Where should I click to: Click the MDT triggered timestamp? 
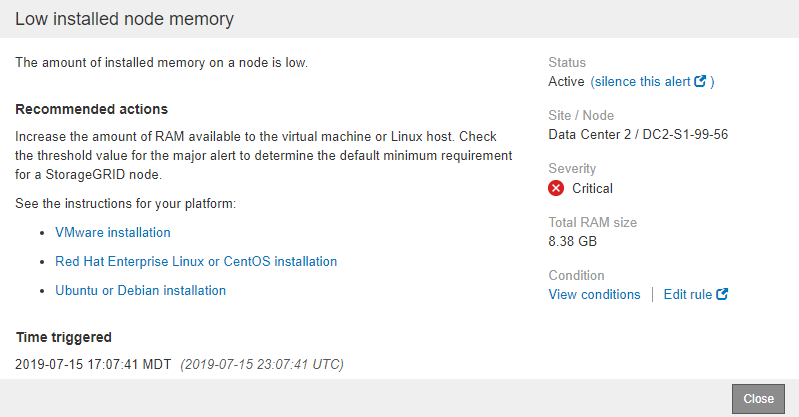point(93,365)
